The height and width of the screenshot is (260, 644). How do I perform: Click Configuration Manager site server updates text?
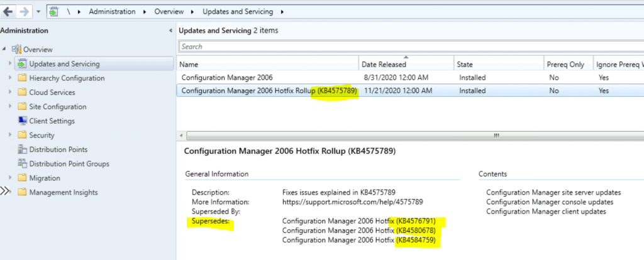pos(553,192)
